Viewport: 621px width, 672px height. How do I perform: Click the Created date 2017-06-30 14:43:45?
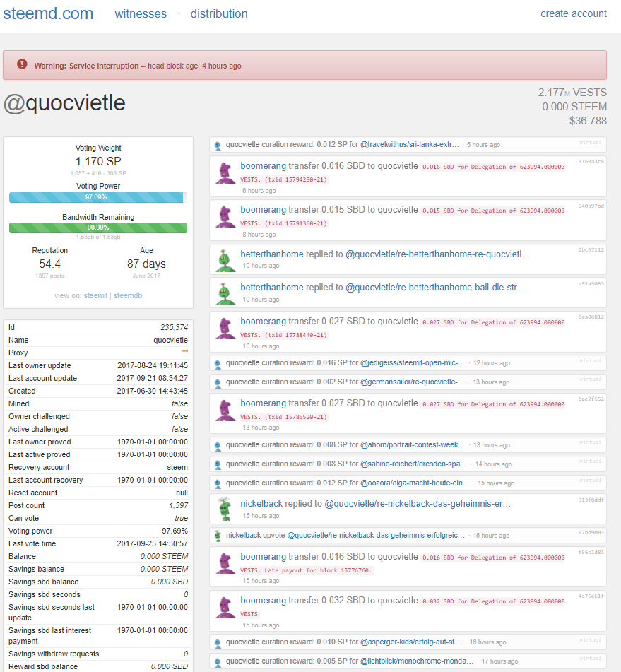point(152,391)
